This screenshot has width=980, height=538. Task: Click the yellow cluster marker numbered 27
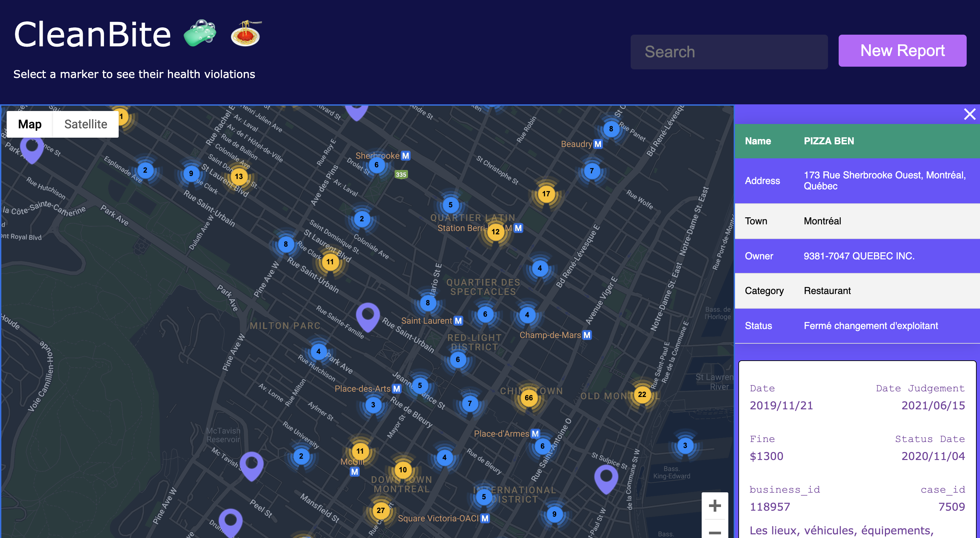click(380, 510)
